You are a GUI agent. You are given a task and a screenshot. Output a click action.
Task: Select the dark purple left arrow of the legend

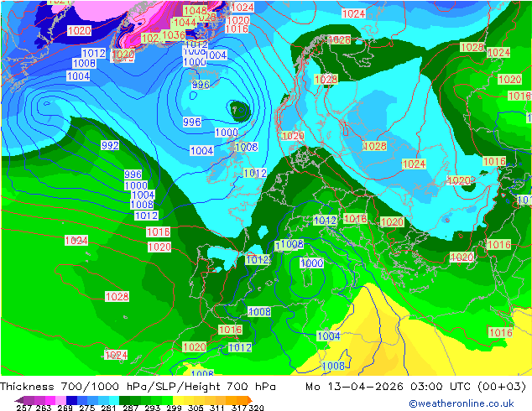click(19, 400)
